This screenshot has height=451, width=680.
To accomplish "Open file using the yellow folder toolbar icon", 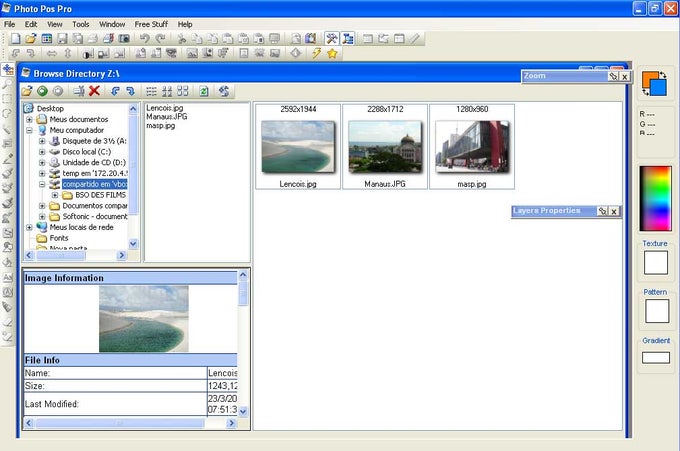I will click(x=30, y=39).
